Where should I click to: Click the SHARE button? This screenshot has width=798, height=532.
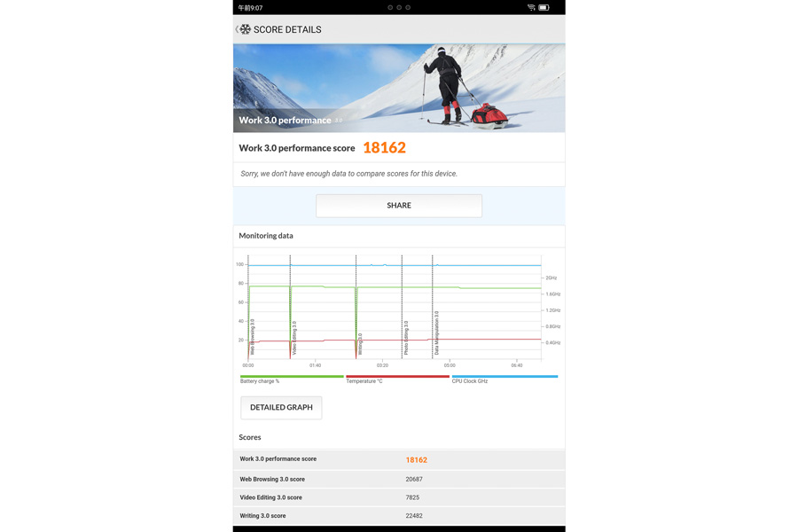(x=399, y=206)
